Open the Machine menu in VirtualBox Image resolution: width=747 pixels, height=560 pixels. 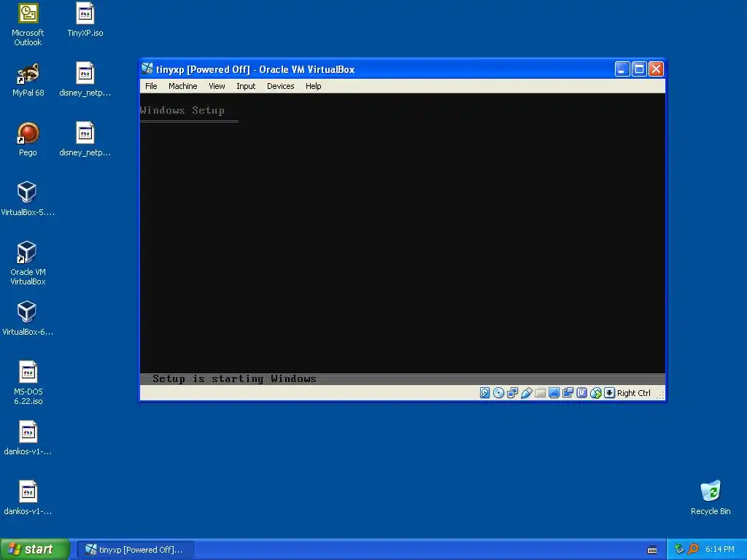183,86
